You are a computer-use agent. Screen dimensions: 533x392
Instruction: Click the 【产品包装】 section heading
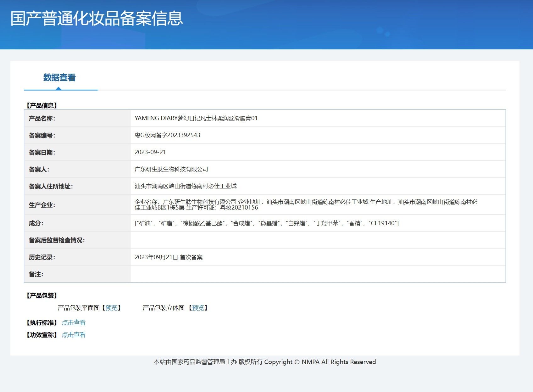coord(42,295)
